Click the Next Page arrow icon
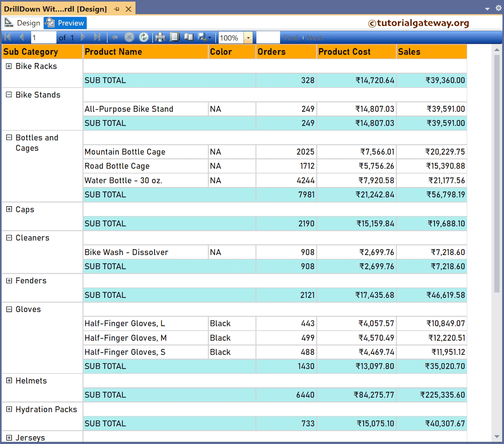 pyautogui.click(x=83, y=37)
